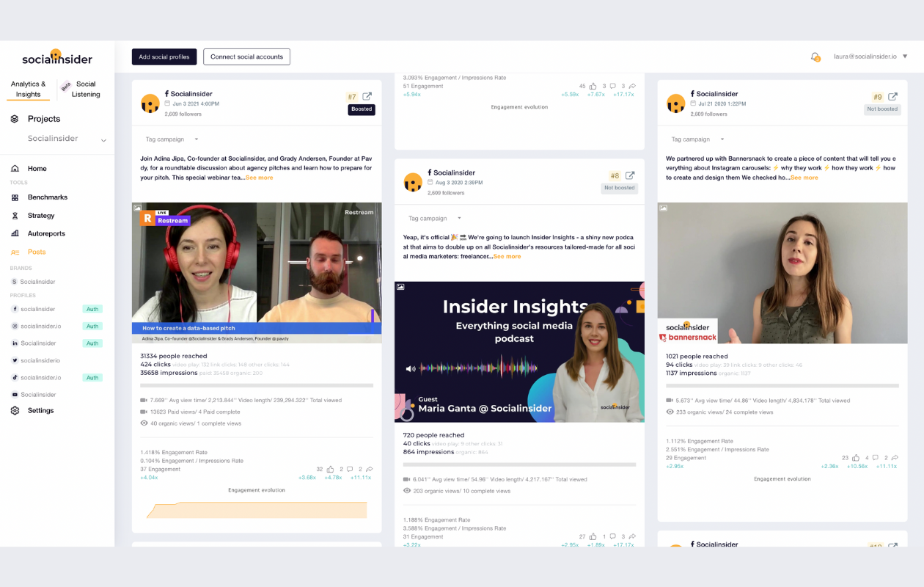Click the Strategy hourglass icon

tap(15, 216)
